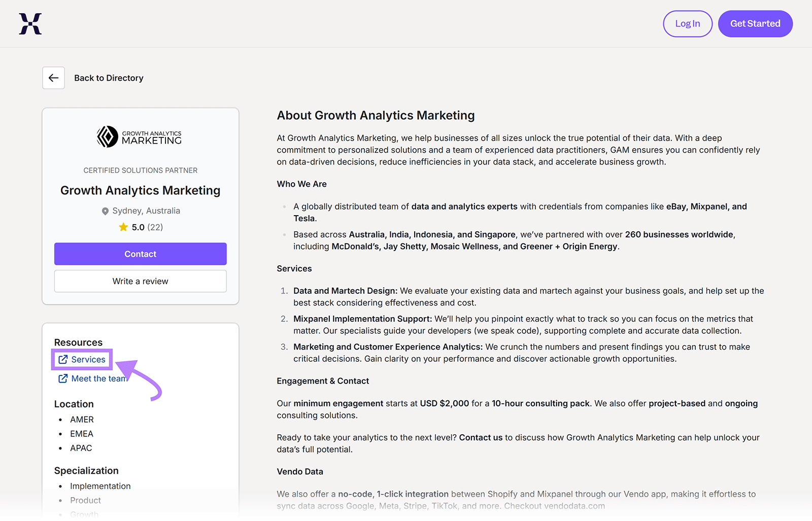Click the Mixpanel logo in the header
The height and width of the screenshot is (521, 812).
point(30,23)
